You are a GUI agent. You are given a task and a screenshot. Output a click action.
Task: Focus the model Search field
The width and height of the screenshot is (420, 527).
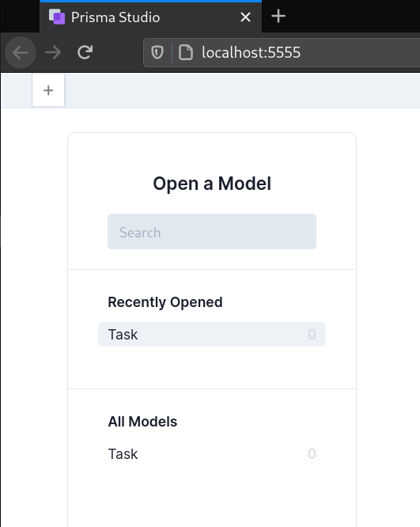click(212, 232)
